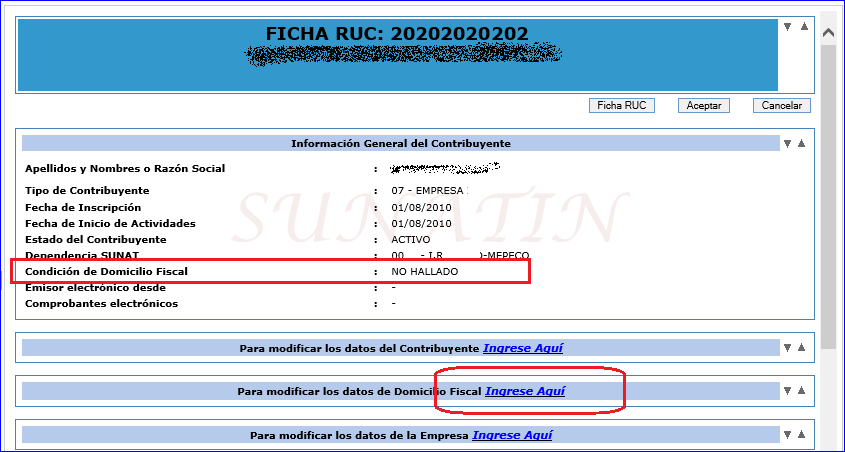Confirm with the Aceptar button
The image size is (845, 452).
(703, 105)
